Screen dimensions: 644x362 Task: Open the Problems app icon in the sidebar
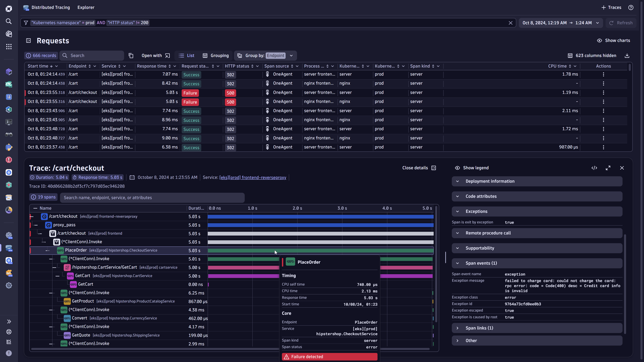[x=9, y=160]
